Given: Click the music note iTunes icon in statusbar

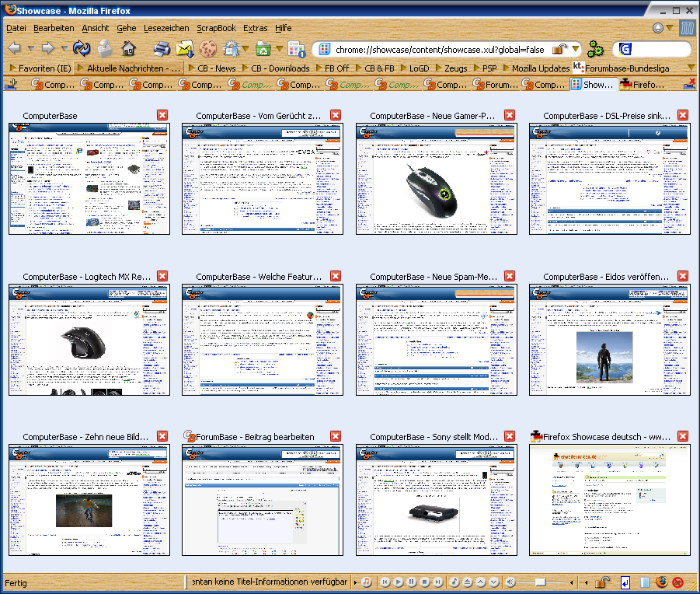Looking at the screenshot, I should 367,582.
